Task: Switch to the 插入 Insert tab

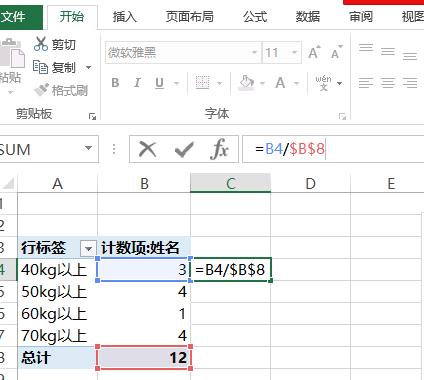Action: tap(125, 17)
